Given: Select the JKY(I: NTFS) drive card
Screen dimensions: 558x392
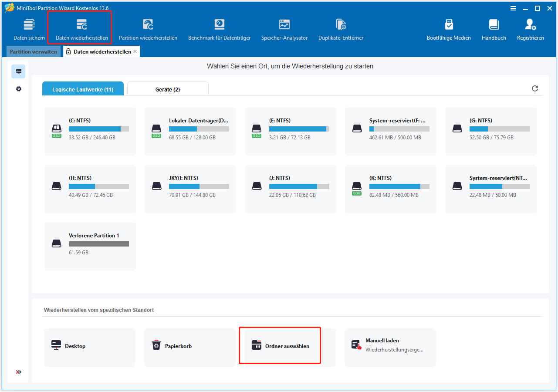Looking at the screenshot, I should (190, 189).
